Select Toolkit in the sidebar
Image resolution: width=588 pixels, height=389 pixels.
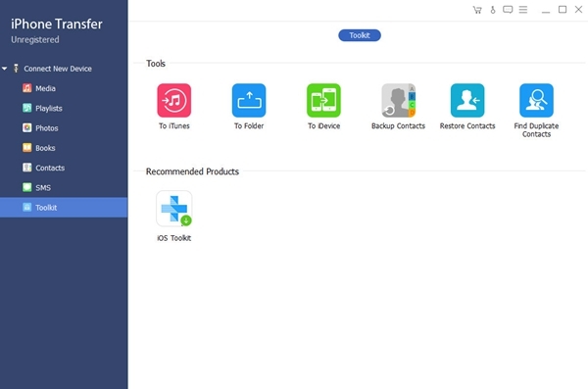pyautogui.click(x=64, y=208)
